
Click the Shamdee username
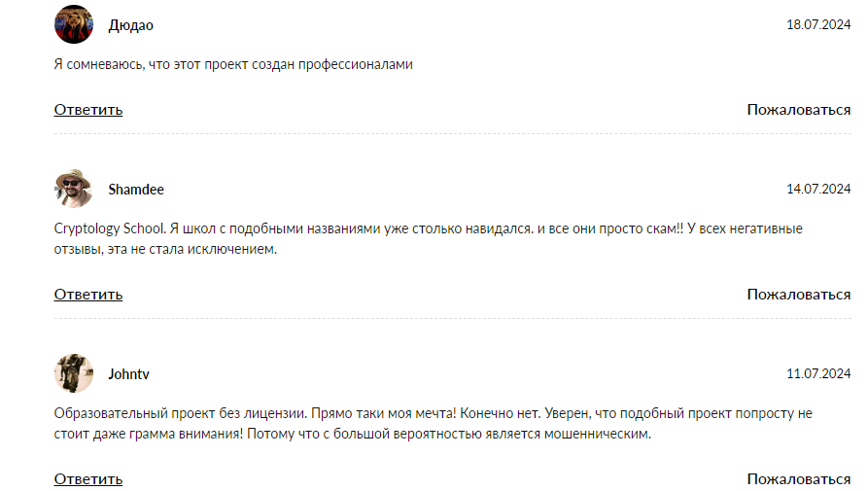(135, 190)
